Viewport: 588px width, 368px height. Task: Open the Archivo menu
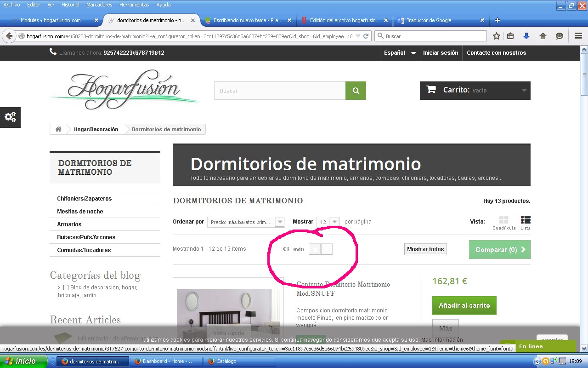click(x=11, y=5)
